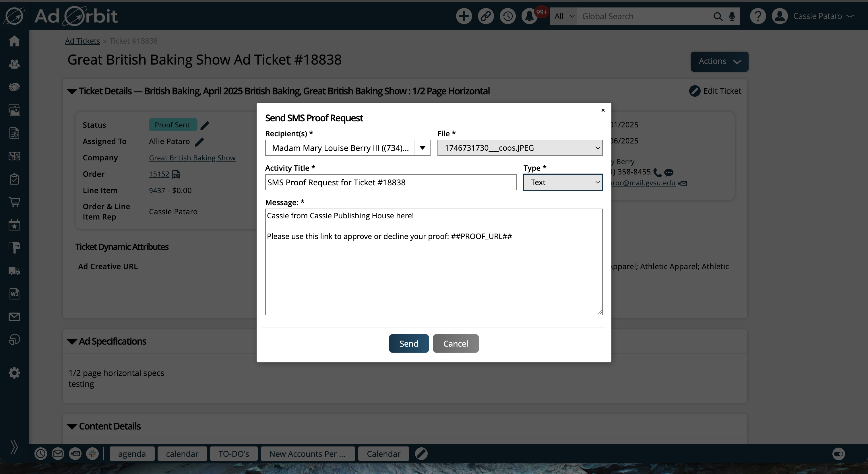Screen dimensions: 868x474
Task: Open the New Accounts Per ... tab
Action: point(307,453)
